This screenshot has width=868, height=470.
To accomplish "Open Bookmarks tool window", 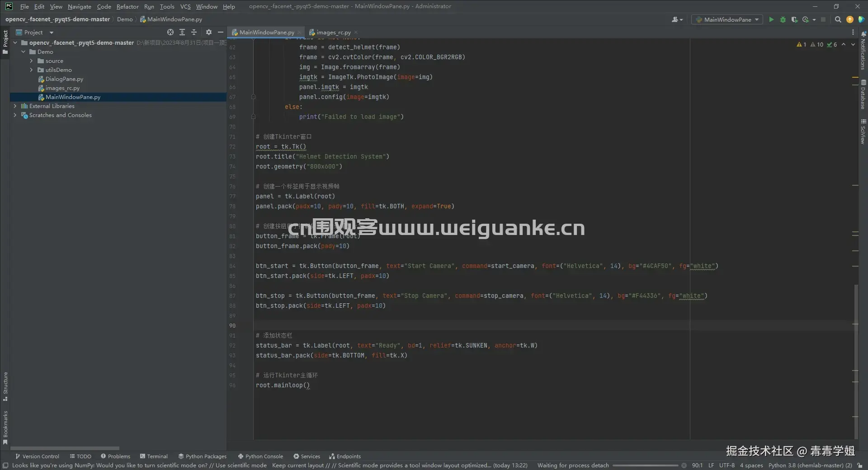I will click(5, 428).
